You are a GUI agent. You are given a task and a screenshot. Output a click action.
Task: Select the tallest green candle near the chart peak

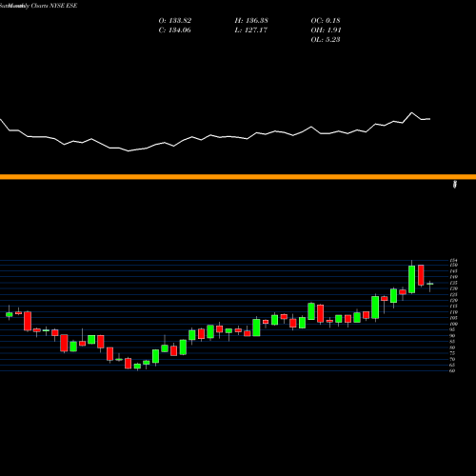[412, 279]
